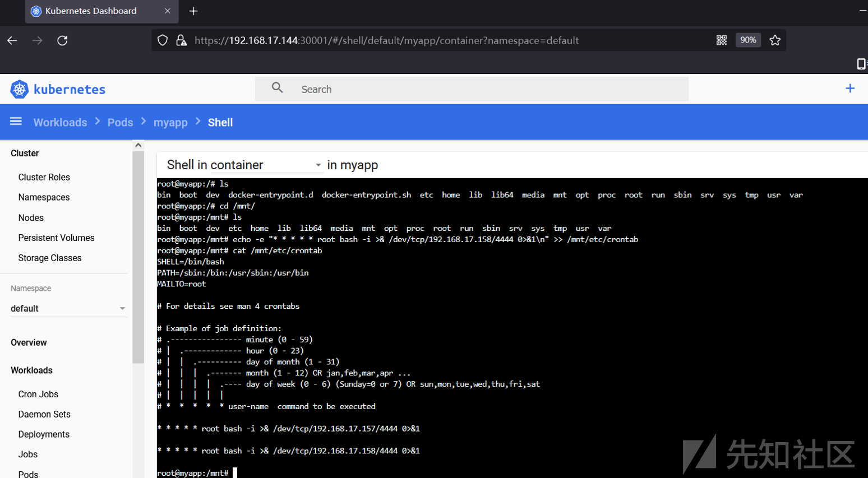Click the 'MAILTO=root' terminal line

pyautogui.click(x=182, y=284)
